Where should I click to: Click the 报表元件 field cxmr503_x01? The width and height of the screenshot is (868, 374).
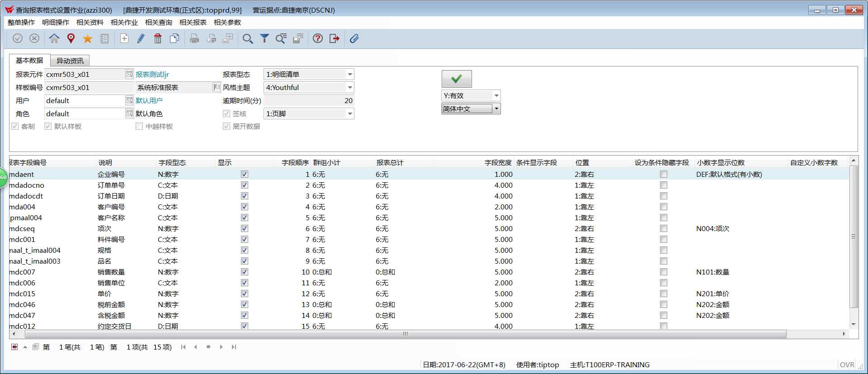[85, 74]
